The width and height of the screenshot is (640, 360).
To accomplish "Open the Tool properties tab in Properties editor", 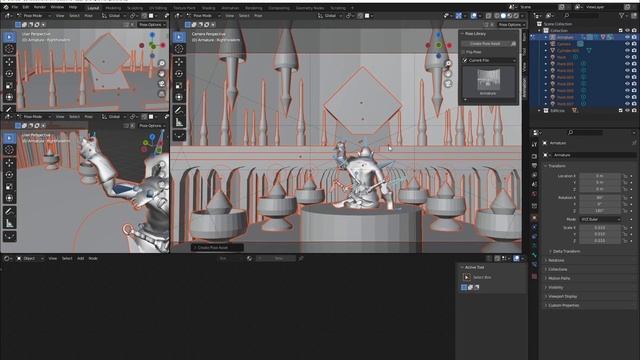I will (x=534, y=145).
